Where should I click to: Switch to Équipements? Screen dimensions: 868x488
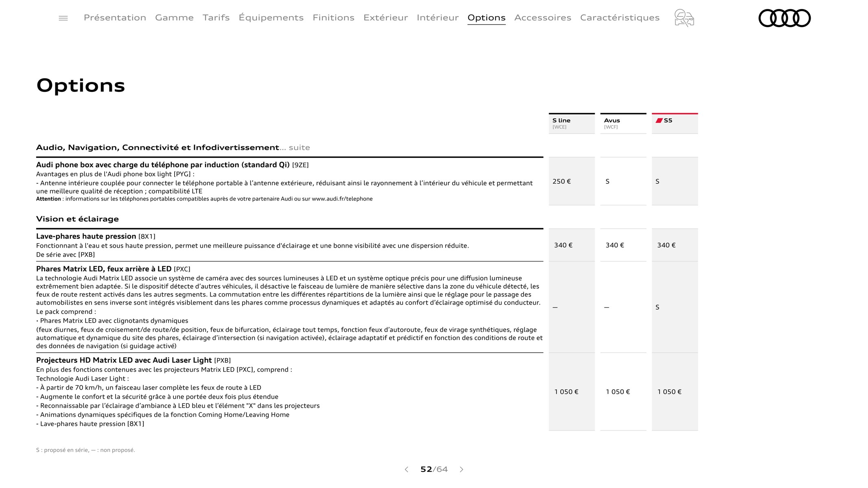[x=271, y=17]
